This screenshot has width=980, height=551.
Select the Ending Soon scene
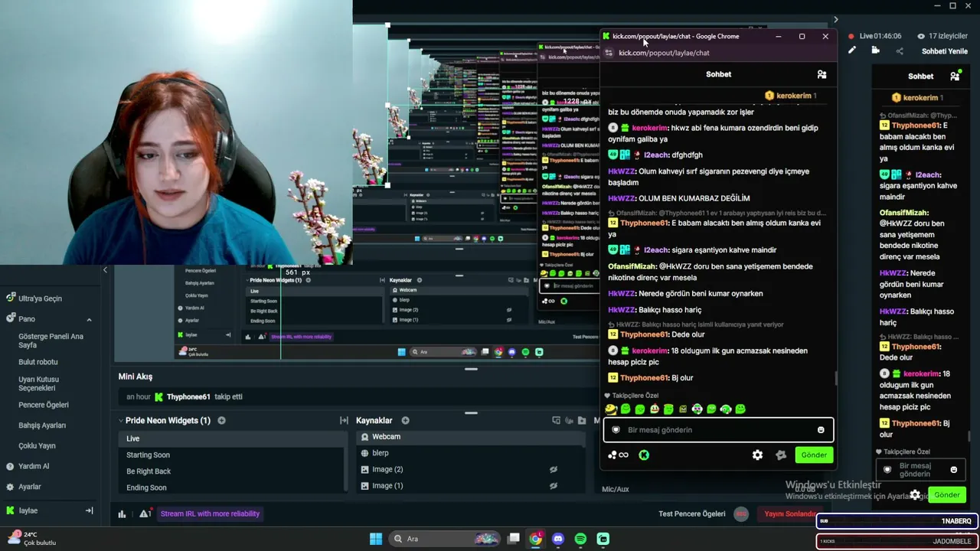pos(232,487)
